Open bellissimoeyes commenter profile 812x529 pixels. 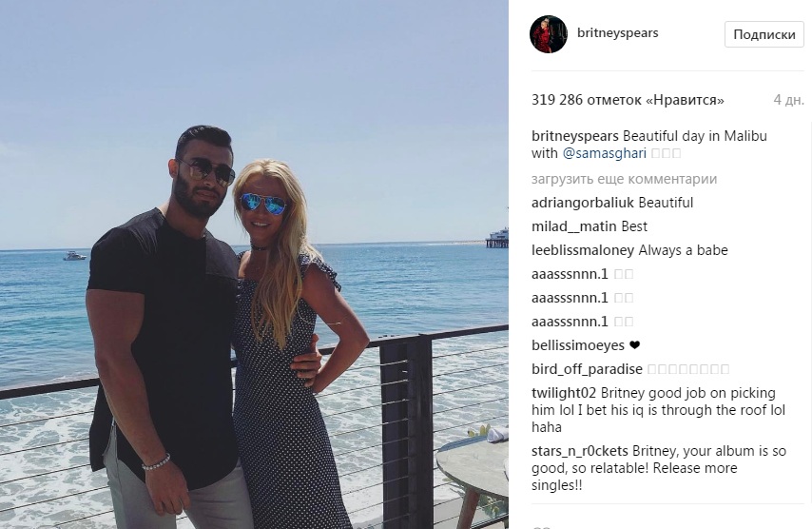tap(578, 345)
